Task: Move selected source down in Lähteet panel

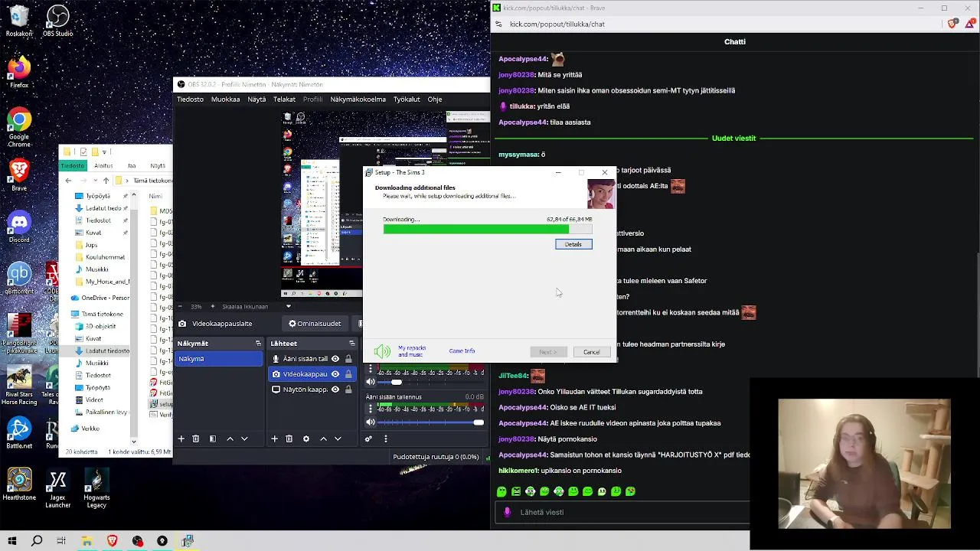Action: [338, 439]
